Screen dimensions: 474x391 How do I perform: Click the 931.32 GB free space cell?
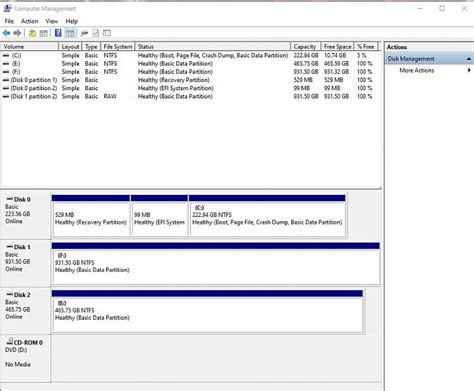pos(336,72)
